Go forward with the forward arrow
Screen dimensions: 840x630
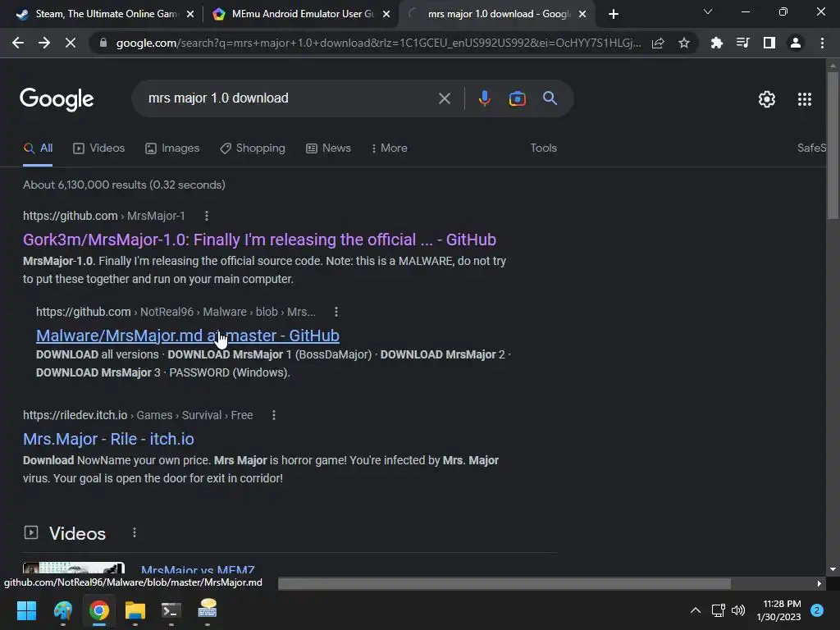click(44, 43)
